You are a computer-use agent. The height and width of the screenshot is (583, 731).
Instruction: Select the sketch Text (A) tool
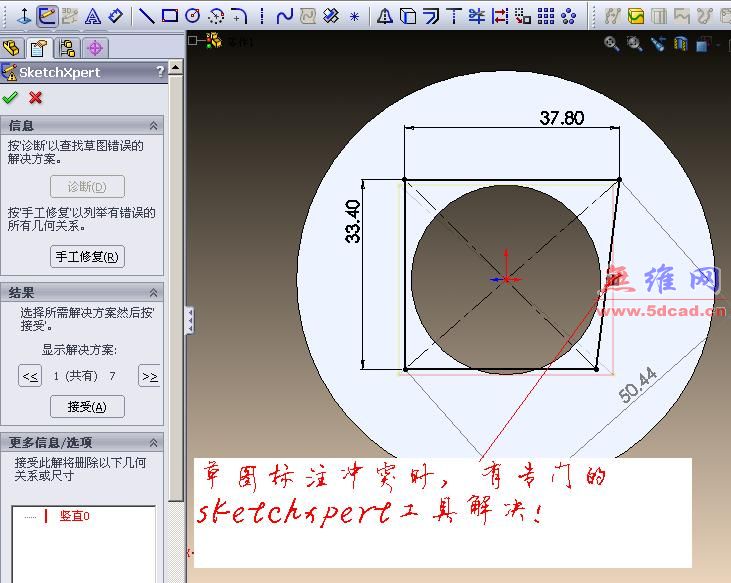coord(93,17)
